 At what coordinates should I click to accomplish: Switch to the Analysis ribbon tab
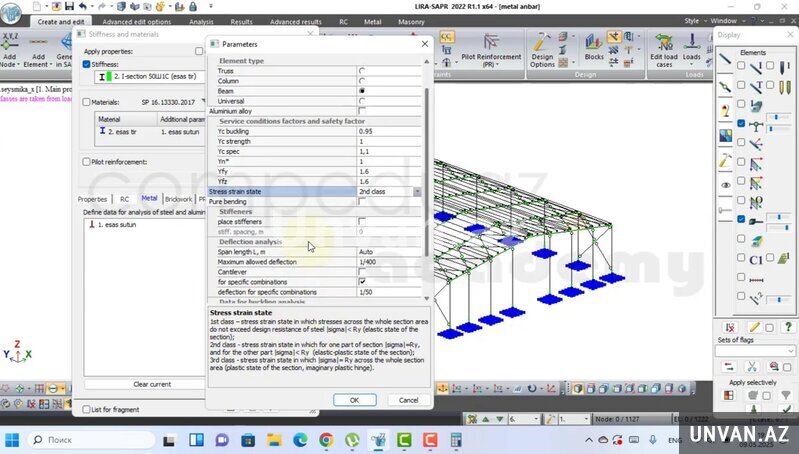[201, 22]
